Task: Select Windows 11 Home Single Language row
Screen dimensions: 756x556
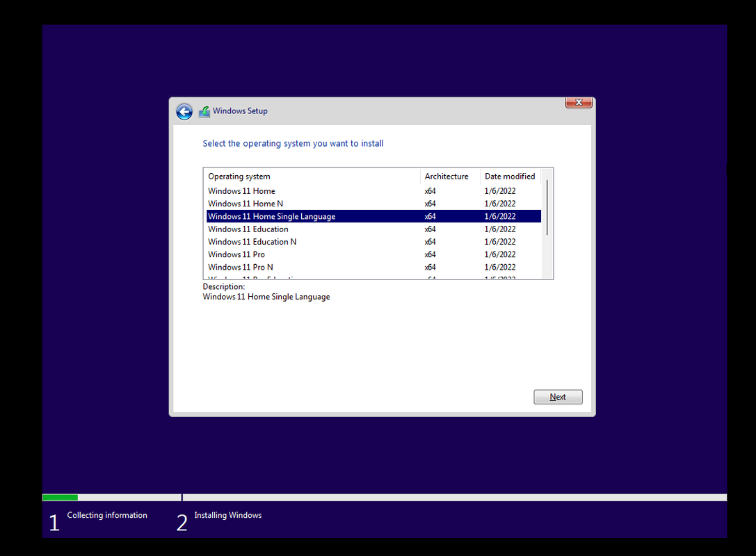Action: (373, 216)
